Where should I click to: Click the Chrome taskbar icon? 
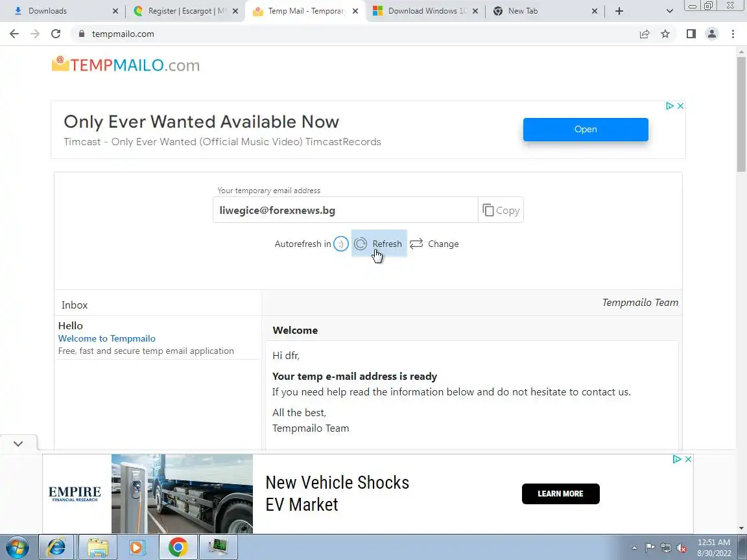point(178,547)
